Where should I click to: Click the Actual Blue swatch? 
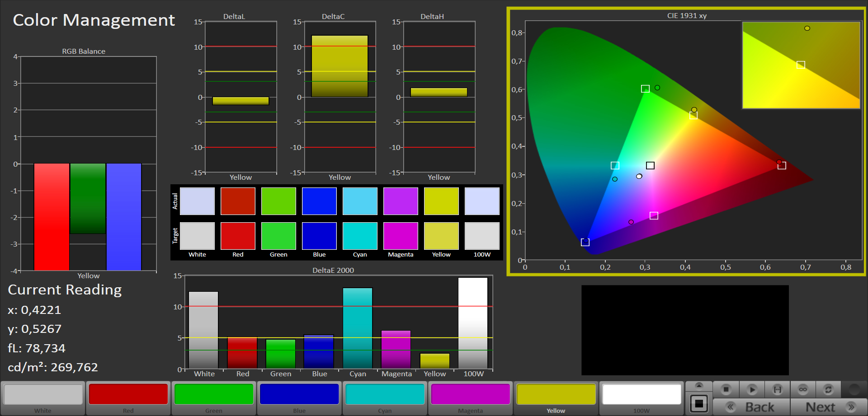click(x=319, y=201)
